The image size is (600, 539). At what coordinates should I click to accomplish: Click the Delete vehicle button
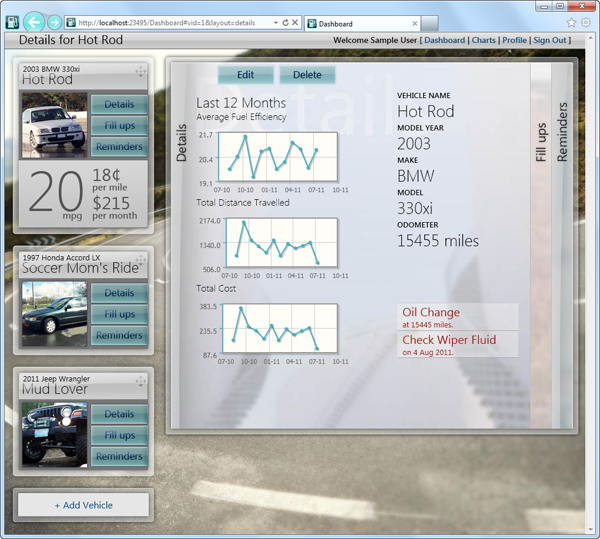click(x=307, y=75)
